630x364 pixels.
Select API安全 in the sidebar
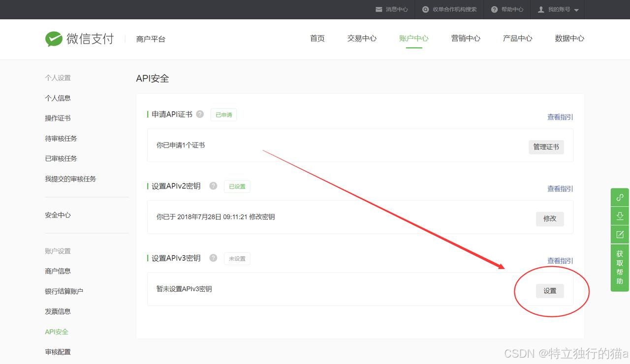click(57, 332)
